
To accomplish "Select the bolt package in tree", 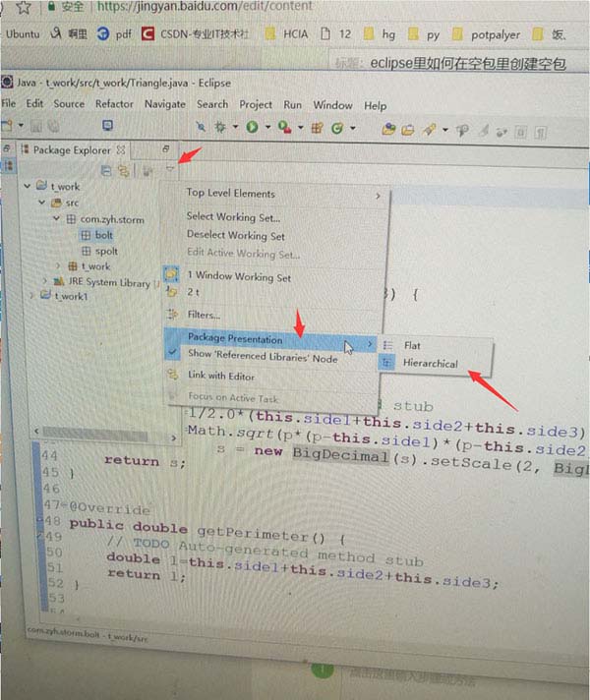I will [97, 235].
